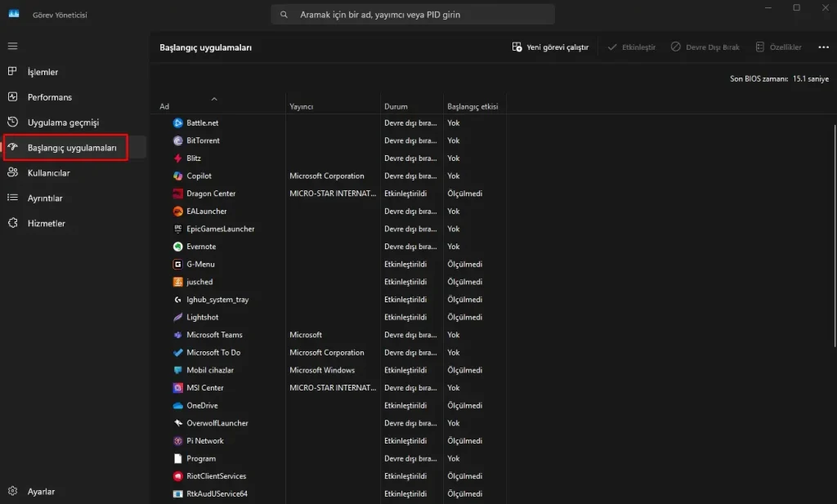
Task: Click Microsoft Windows publisher cell
Action: coord(322,369)
